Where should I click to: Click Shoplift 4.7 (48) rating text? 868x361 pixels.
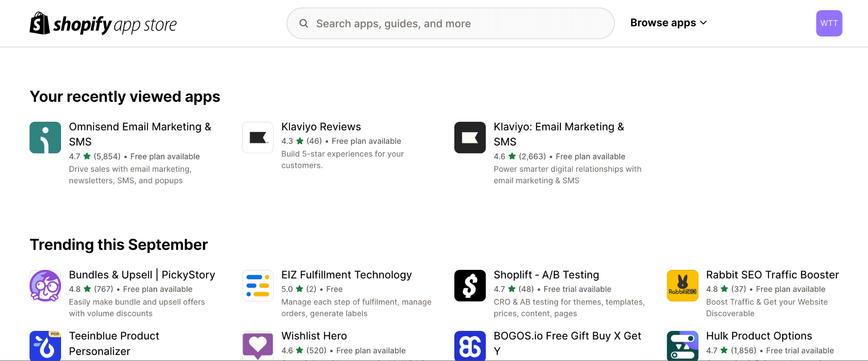tap(552, 289)
